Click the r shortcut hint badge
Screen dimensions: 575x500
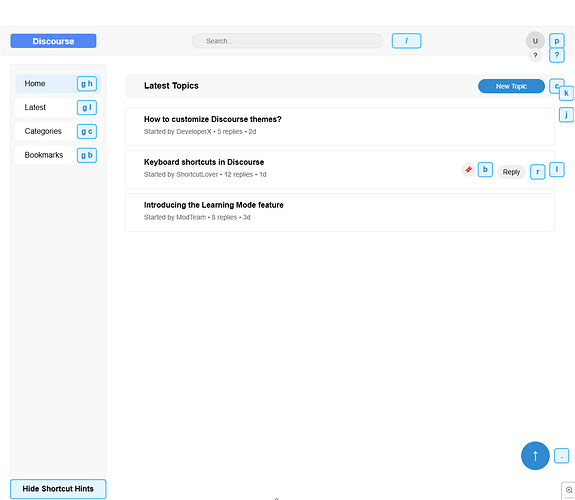point(538,172)
